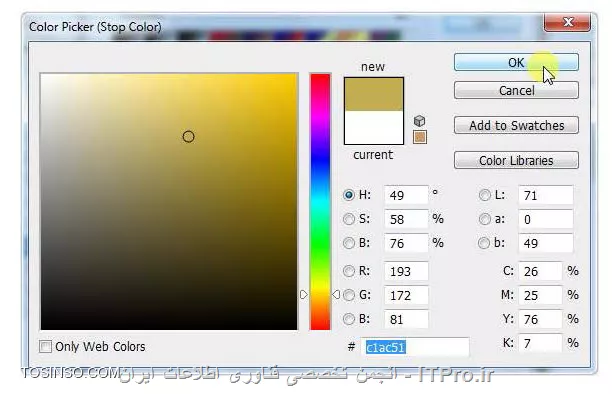The image size is (612, 394).
Task: Click the web-safe color swatch below cube
Action: point(420,137)
